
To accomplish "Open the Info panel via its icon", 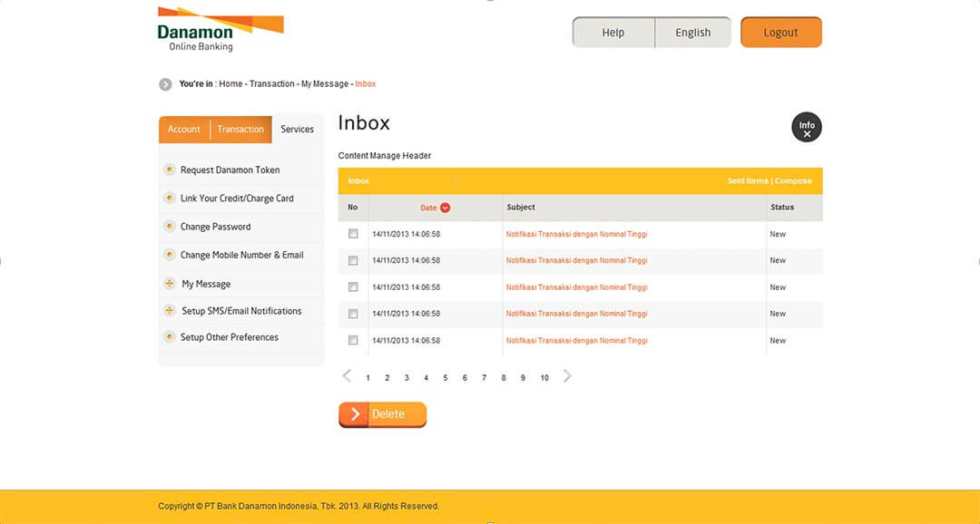I will (x=806, y=127).
